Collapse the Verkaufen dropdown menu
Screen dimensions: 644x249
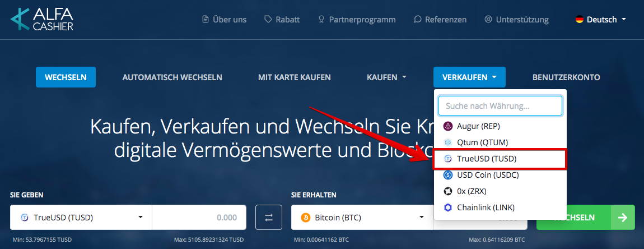(x=469, y=77)
